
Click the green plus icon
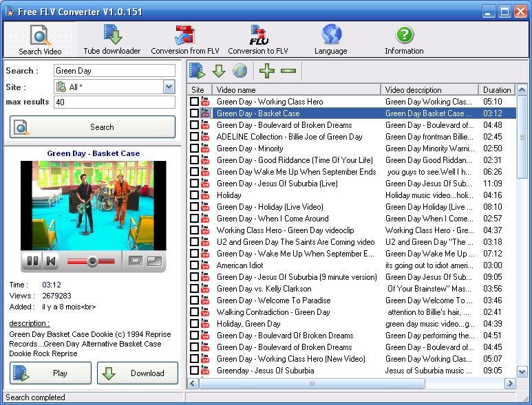(x=267, y=71)
